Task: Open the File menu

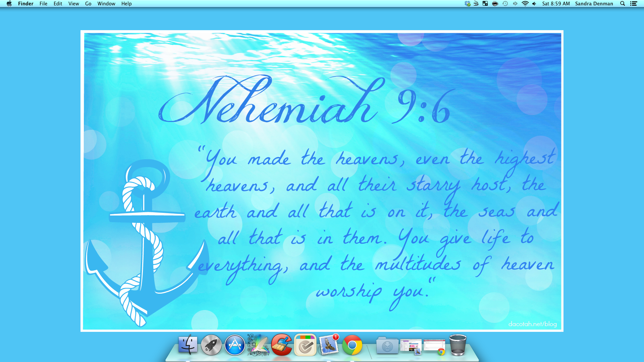Action: click(x=43, y=4)
